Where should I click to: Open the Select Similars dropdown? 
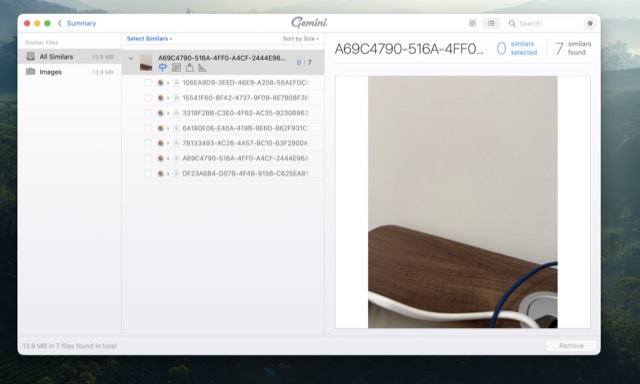[149, 38]
